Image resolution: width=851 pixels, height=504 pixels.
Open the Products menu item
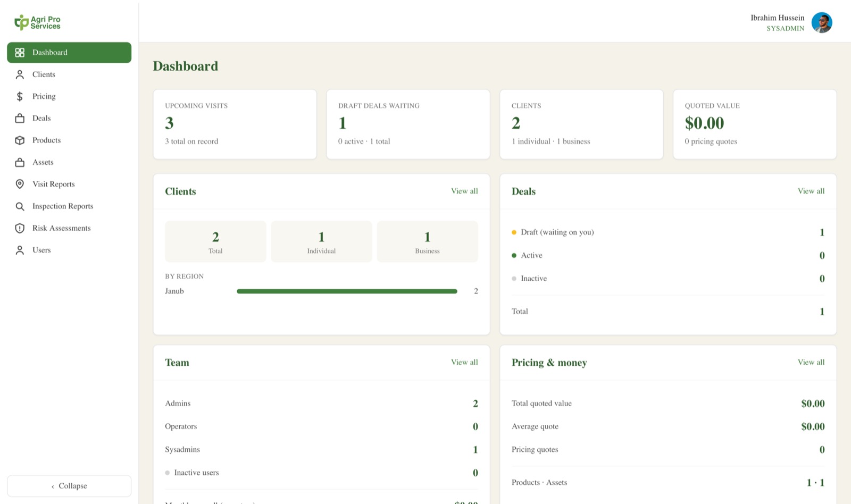69,140
